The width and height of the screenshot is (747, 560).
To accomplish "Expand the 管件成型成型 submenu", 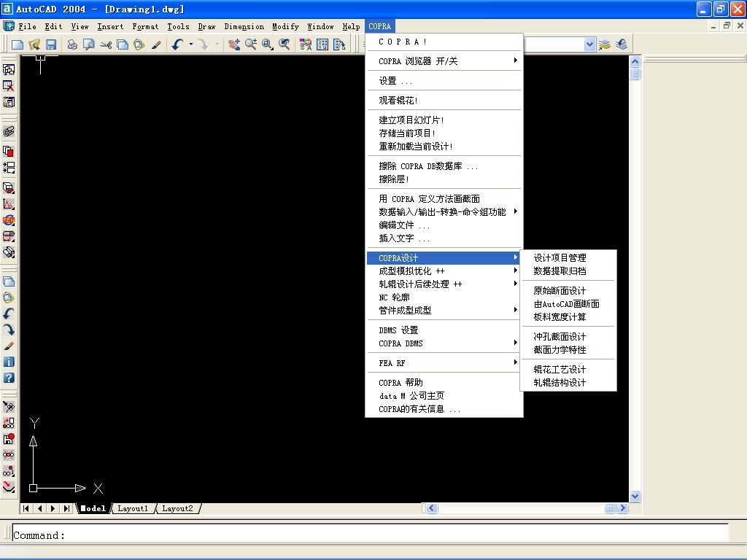I will click(444, 311).
